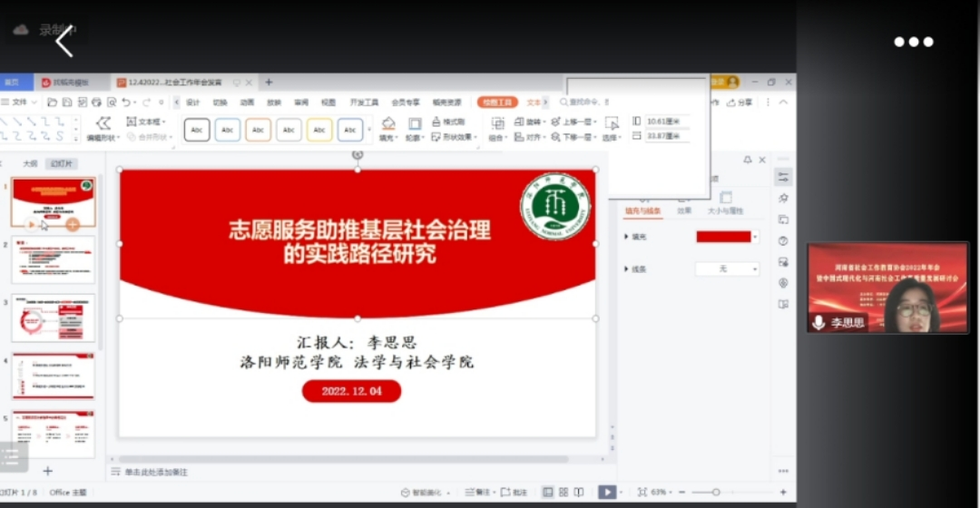980x508 pixels.
Task: Open the 对齐 align dropdown
Action: tap(530, 137)
